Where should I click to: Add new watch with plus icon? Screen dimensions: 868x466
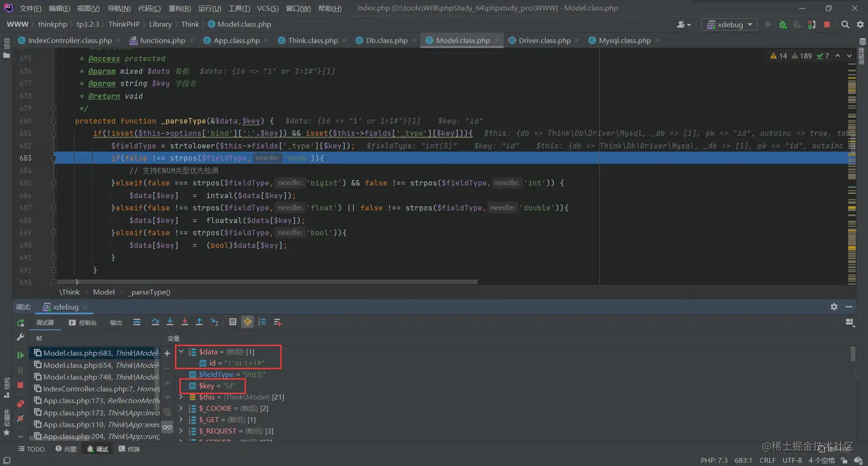[x=168, y=353]
